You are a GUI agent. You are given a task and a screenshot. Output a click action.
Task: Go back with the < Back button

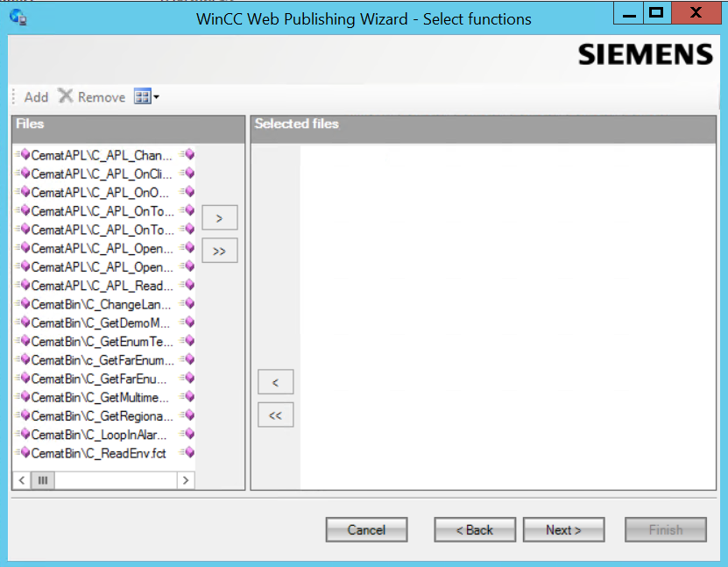pos(475,530)
